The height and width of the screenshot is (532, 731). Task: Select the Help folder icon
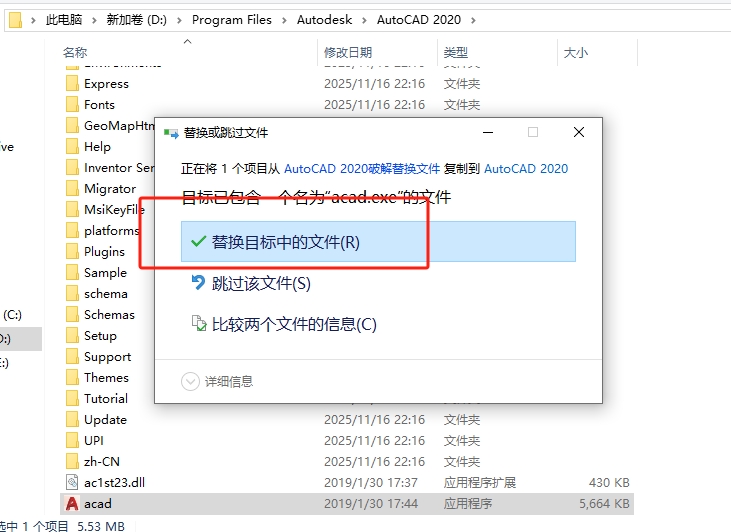tap(72, 147)
